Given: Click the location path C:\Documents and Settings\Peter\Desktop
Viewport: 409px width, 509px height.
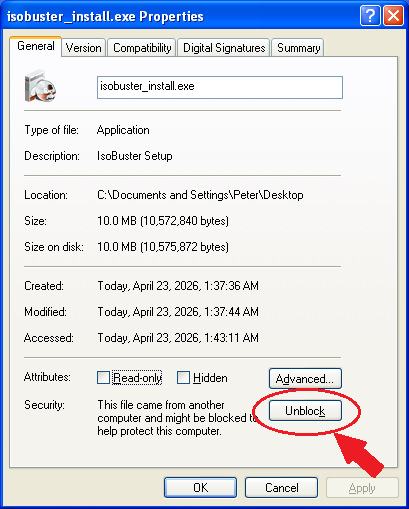Looking at the screenshot, I should (x=200, y=195).
